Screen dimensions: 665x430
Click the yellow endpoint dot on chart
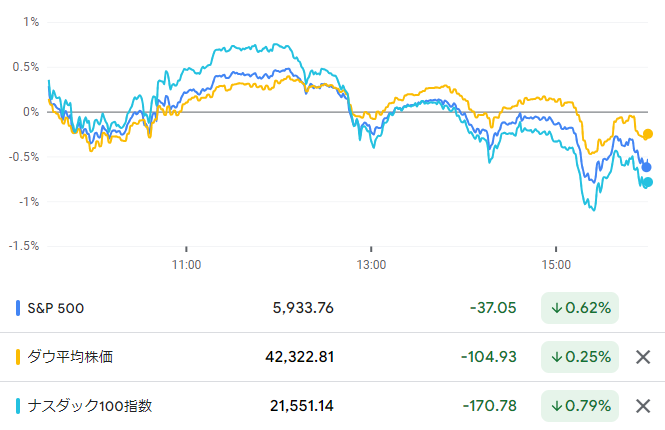tap(648, 134)
